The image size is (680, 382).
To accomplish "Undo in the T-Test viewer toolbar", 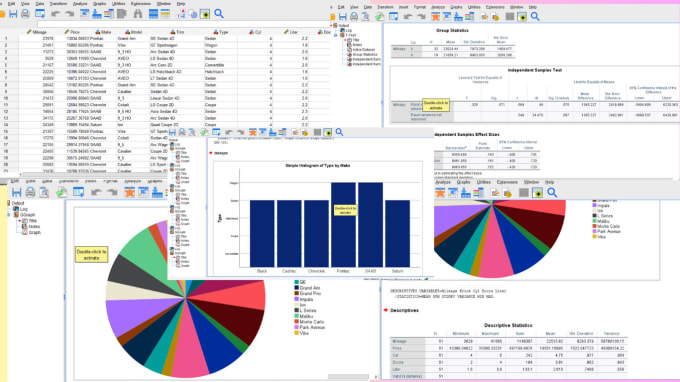I will 408,17.
